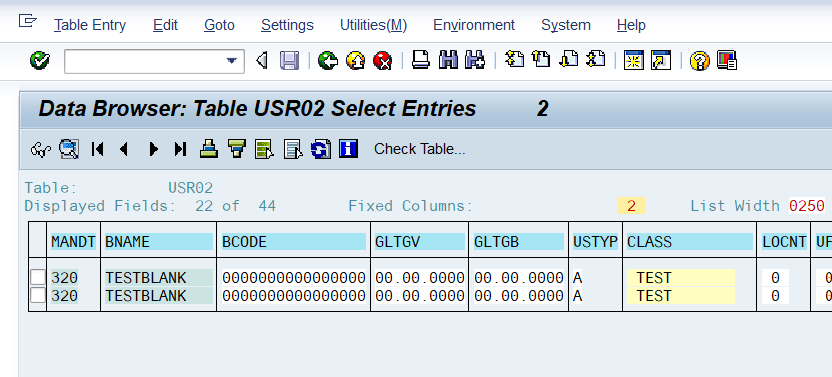Collapse the command field with the triangle arrow
Image resolution: width=832 pixels, height=377 pixels.
coord(262,61)
